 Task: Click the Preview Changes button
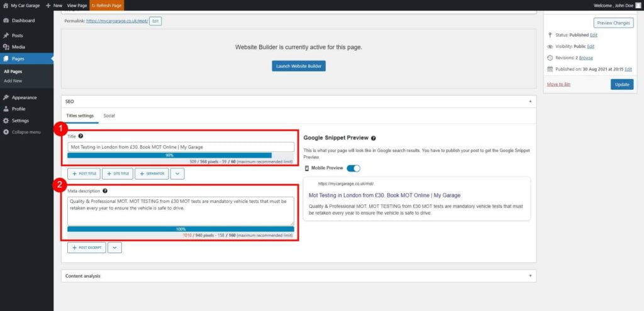613,23
